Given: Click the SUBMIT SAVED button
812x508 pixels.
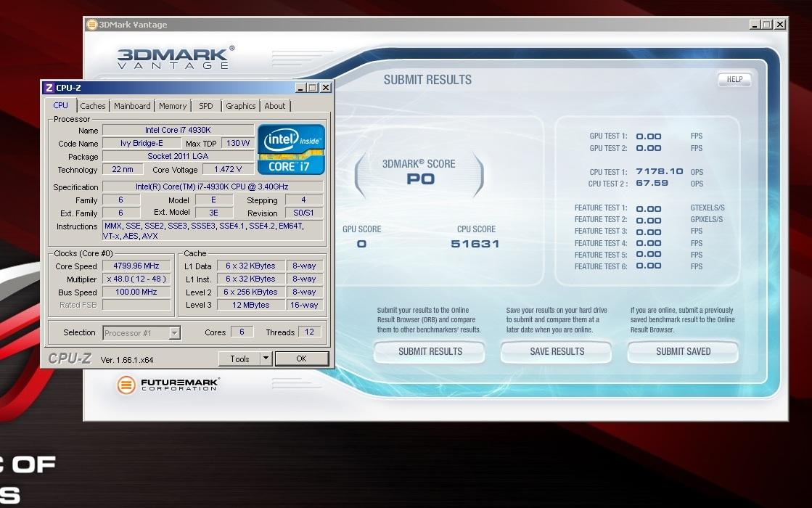Looking at the screenshot, I should pyautogui.click(x=683, y=352).
